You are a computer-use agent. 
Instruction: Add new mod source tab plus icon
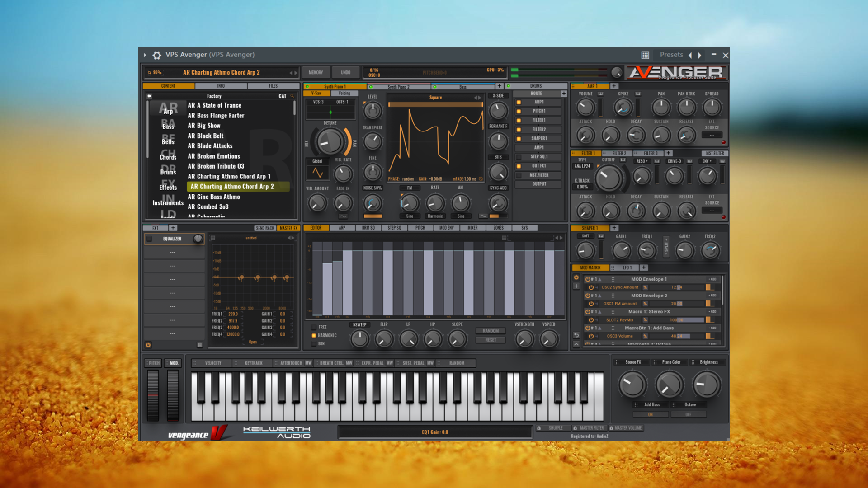pyautogui.click(x=644, y=267)
